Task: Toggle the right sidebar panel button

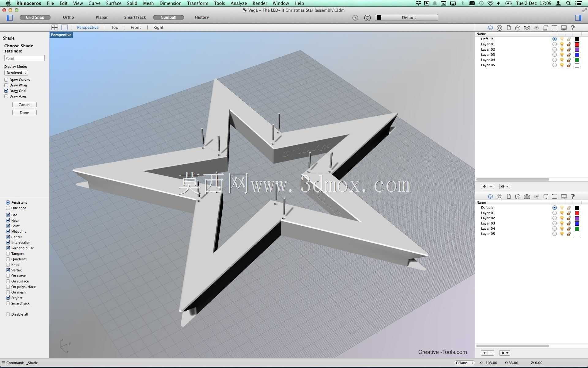Action: [x=578, y=17]
